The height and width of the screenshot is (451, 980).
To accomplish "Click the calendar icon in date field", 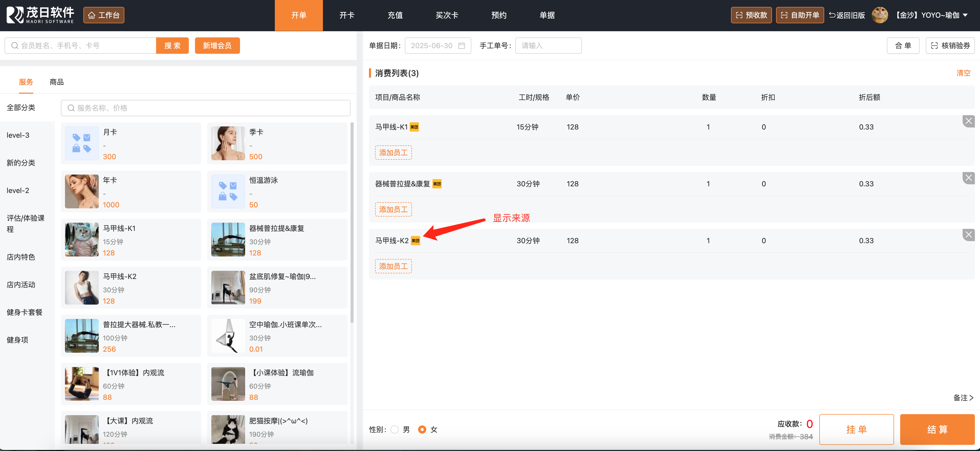I will pos(461,46).
